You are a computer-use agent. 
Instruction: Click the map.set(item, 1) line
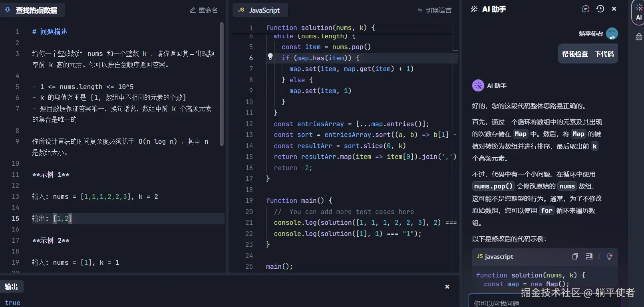[320, 91]
